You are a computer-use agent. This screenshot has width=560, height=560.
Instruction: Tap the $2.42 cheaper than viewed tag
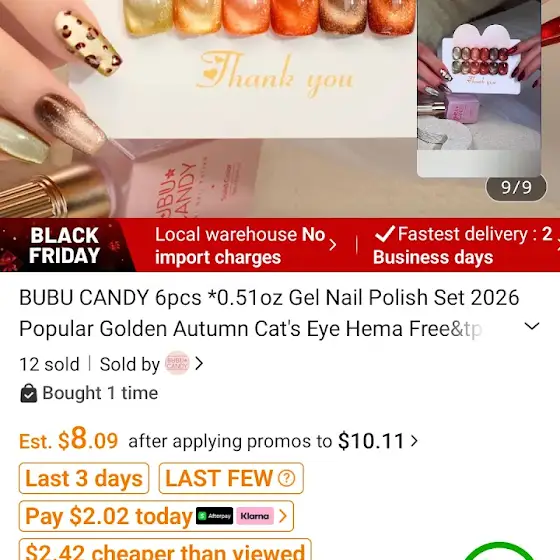(x=165, y=550)
